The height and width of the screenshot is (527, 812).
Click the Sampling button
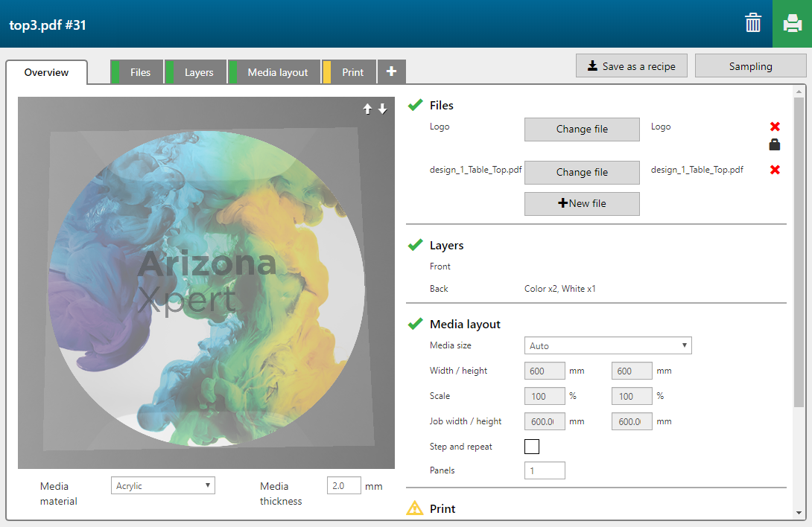750,66
